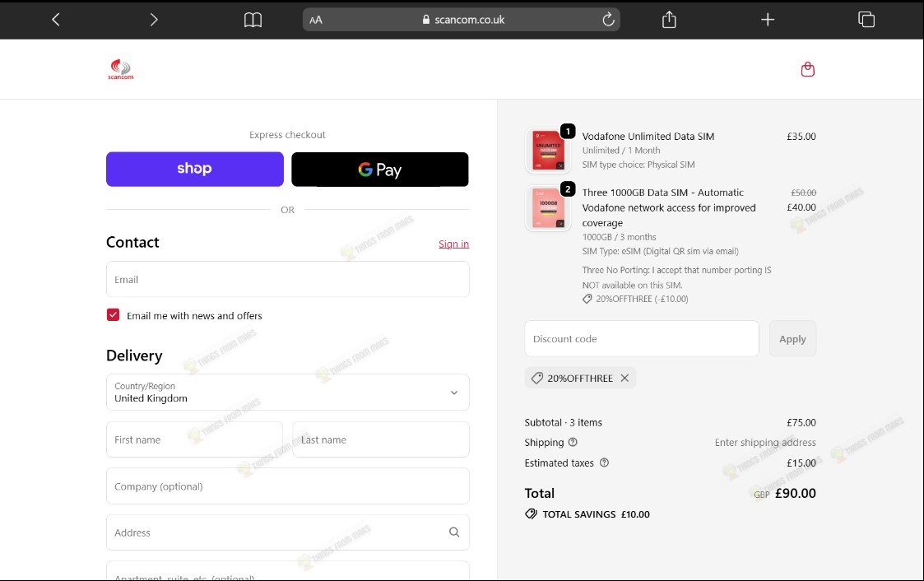Open the share sheet icon
The width and height of the screenshot is (924, 581).
click(669, 20)
